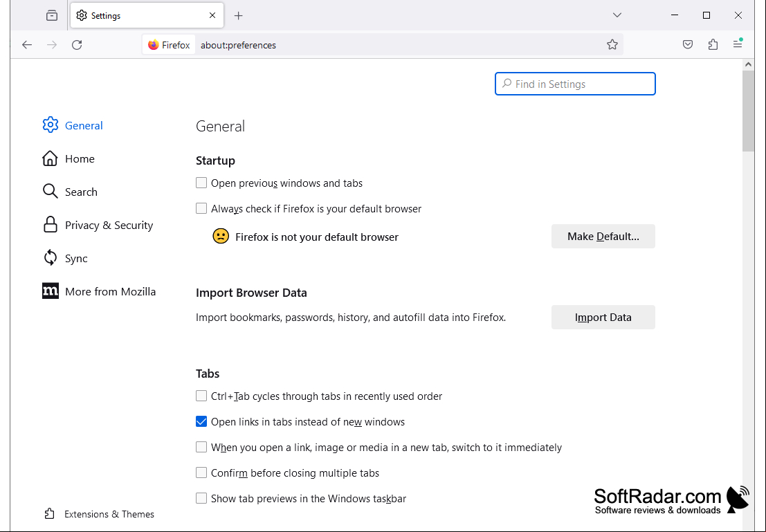Open the Search settings category
Image resolution: width=766 pixels, height=532 pixels.
[x=70, y=192]
